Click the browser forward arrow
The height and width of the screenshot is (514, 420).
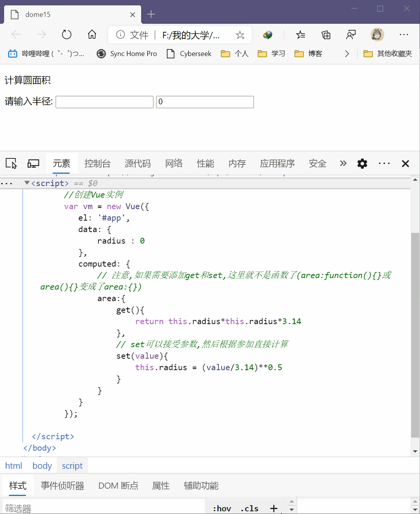41,35
